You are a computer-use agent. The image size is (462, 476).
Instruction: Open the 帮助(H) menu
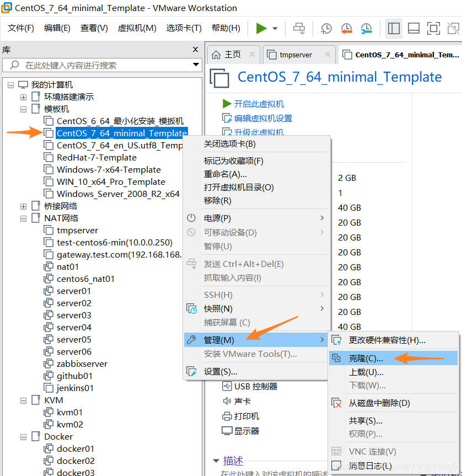coord(225,28)
